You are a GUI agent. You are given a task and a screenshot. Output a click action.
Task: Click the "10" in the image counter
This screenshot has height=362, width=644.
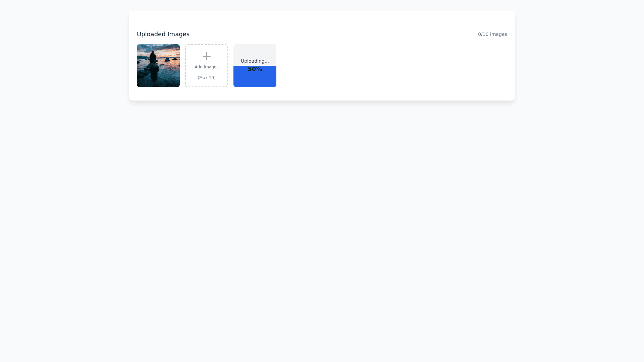click(485, 34)
